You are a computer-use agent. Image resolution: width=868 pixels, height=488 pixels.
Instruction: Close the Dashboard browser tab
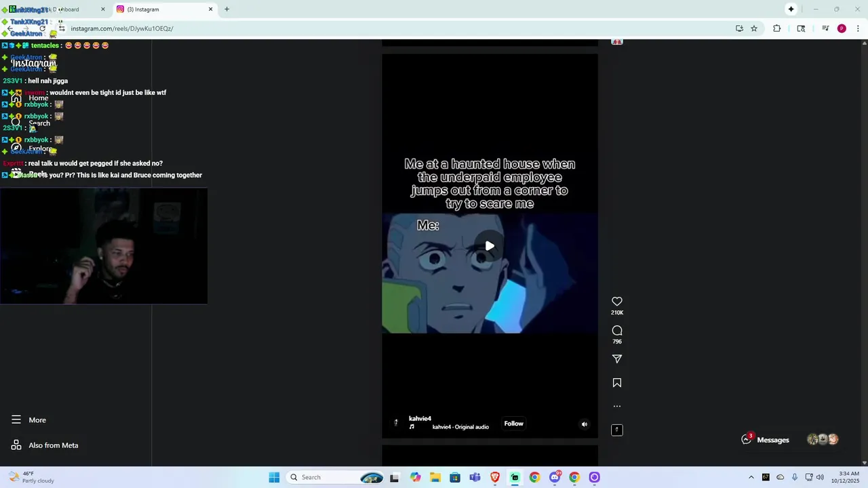(x=103, y=9)
